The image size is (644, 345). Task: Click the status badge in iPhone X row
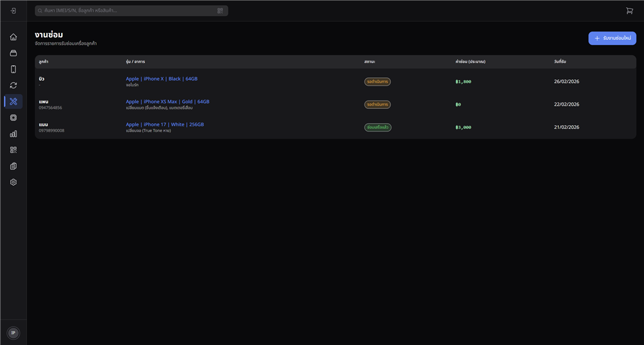tap(377, 81)
